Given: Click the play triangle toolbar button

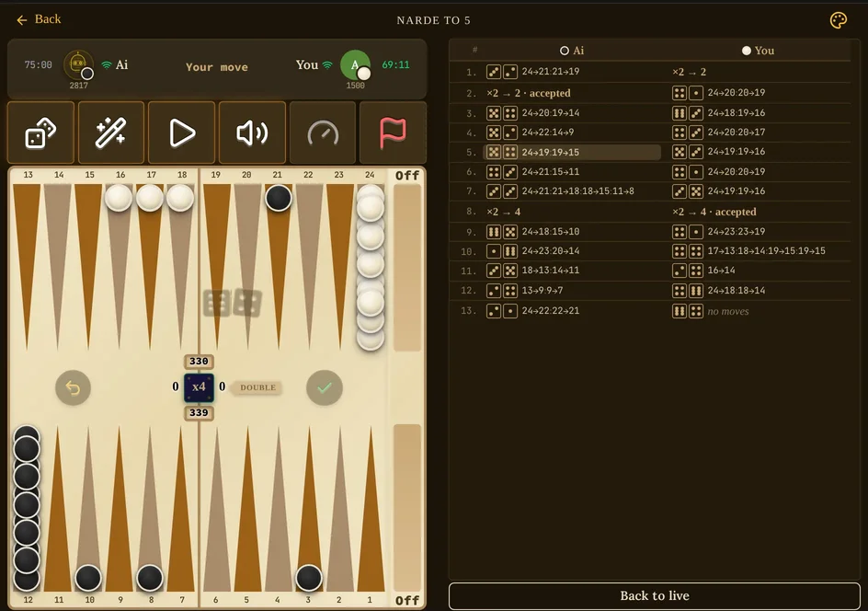Looking at the screenshot, I should (181, 133).
